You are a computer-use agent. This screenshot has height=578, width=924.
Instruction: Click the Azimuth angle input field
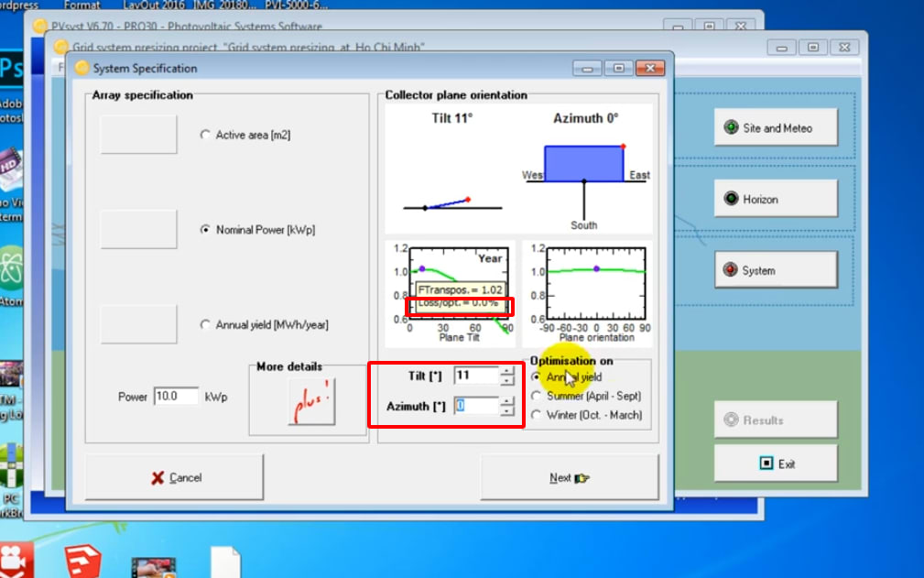tap(477, 406)
